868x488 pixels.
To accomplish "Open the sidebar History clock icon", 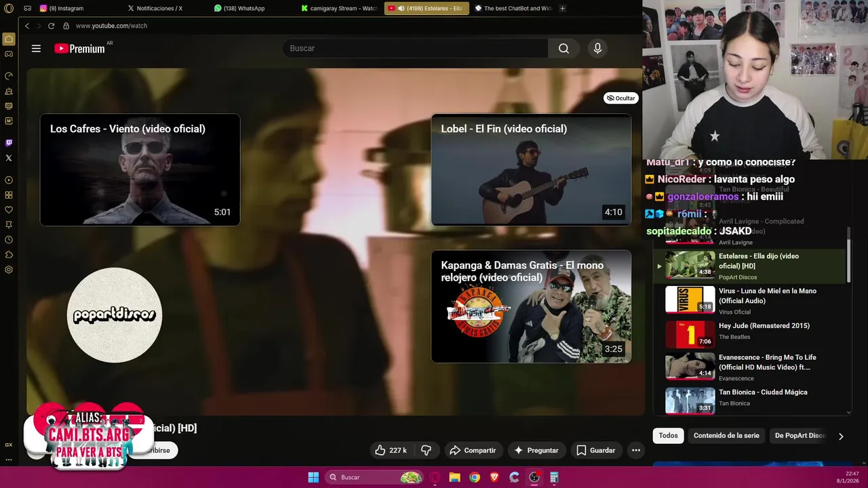I will [9, 240].
